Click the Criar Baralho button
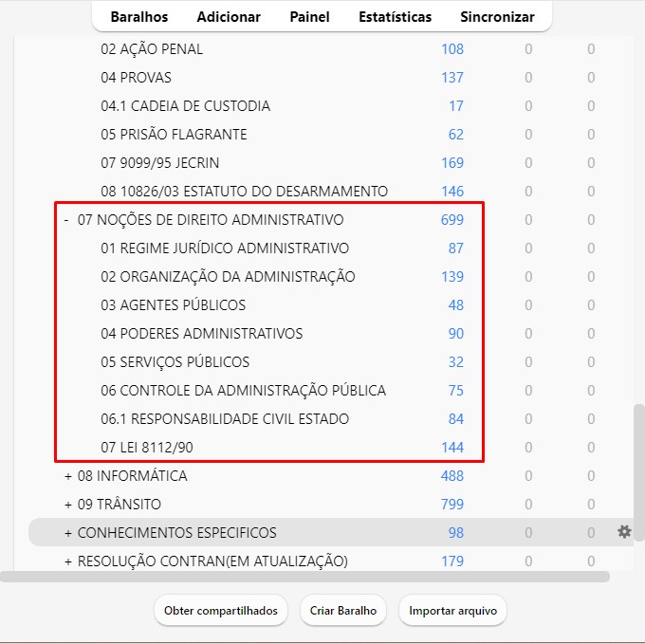 pos(343,610)
